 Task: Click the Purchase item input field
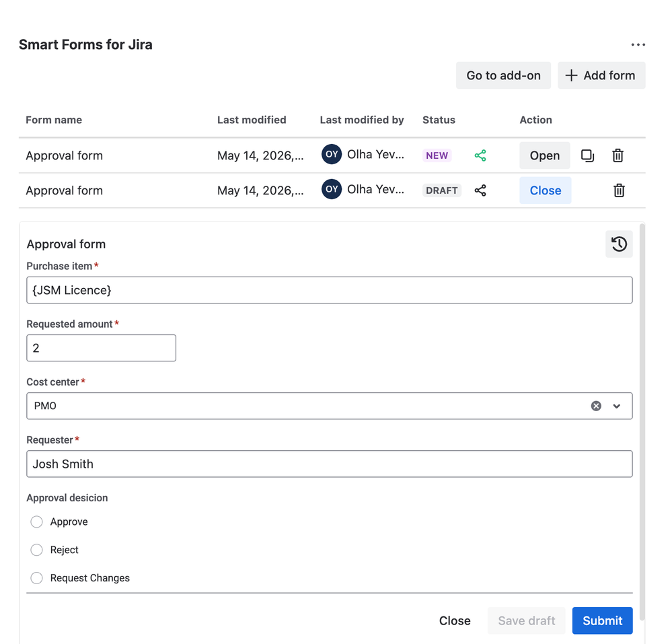[329, 290]
